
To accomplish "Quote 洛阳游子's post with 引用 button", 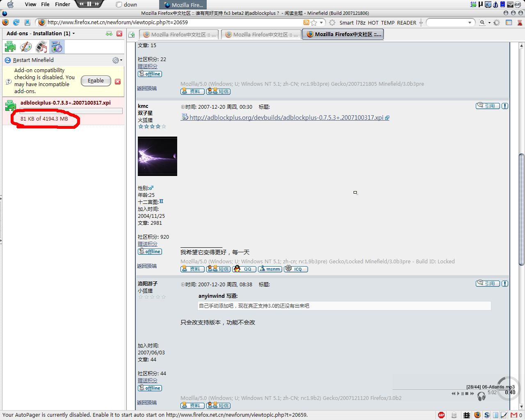I will pos(487,283).
